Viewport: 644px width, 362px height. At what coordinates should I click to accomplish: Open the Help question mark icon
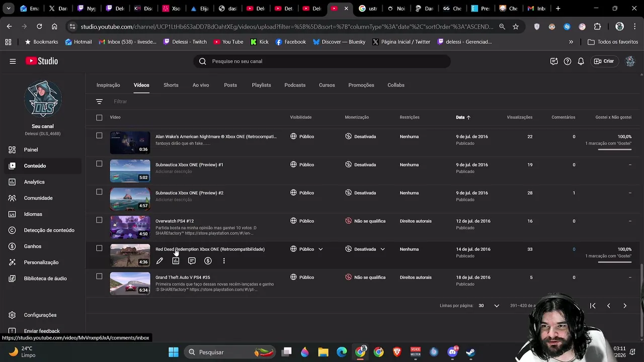point(568,61)
